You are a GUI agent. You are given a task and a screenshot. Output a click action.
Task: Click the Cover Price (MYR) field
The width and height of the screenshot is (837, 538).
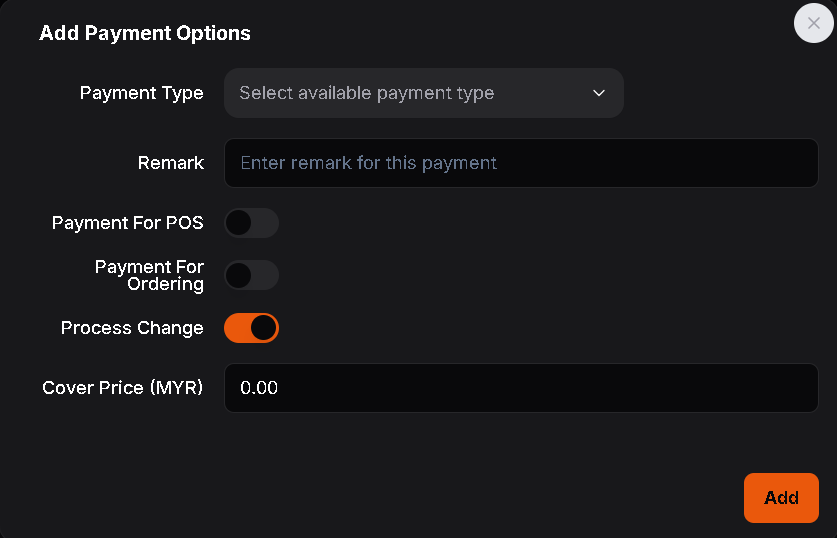coord(521,388)
